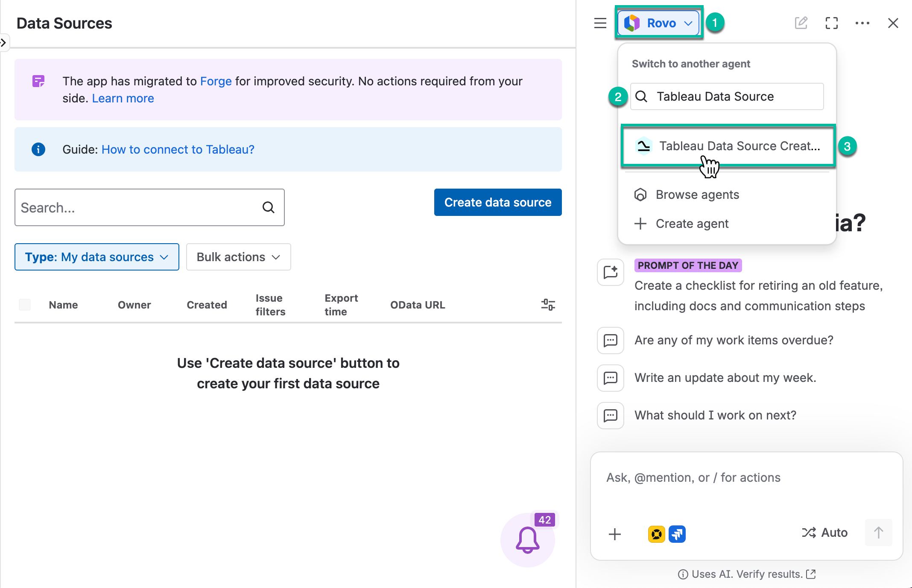Viewport: 912px width, 588px height.
Task: Expand the collapsed left sidebar chevron
Action: click(x=4, y=42)
